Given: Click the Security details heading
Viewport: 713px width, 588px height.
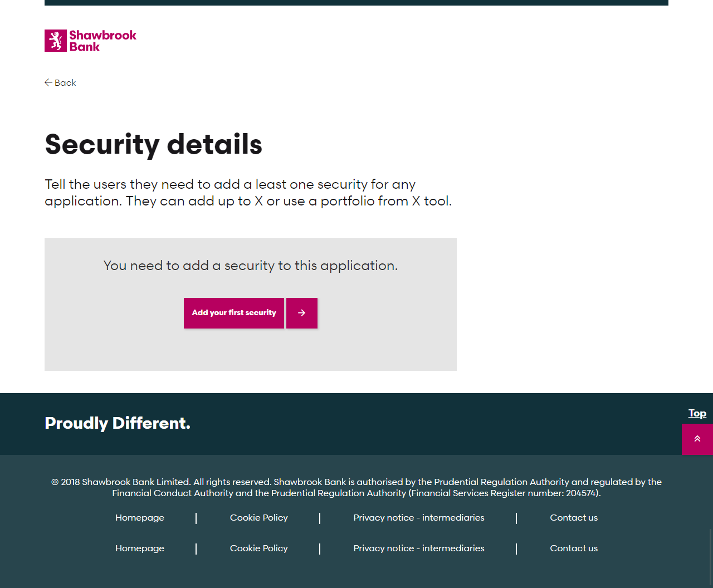Looking at the screenshot, I should [154, 144].
